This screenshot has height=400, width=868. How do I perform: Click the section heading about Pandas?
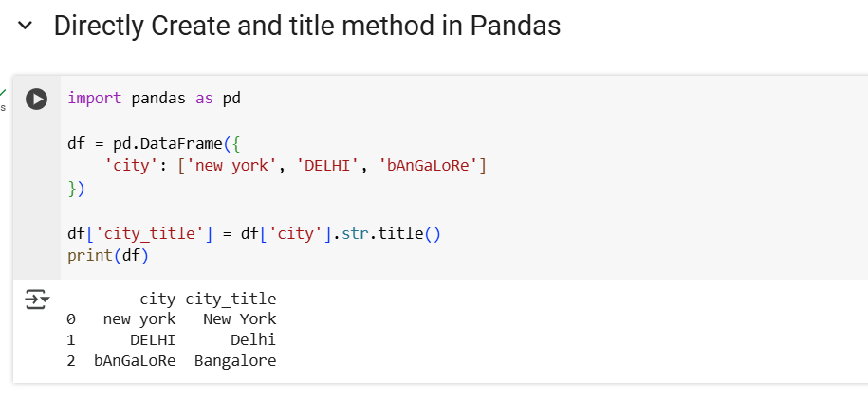[306, 27]
